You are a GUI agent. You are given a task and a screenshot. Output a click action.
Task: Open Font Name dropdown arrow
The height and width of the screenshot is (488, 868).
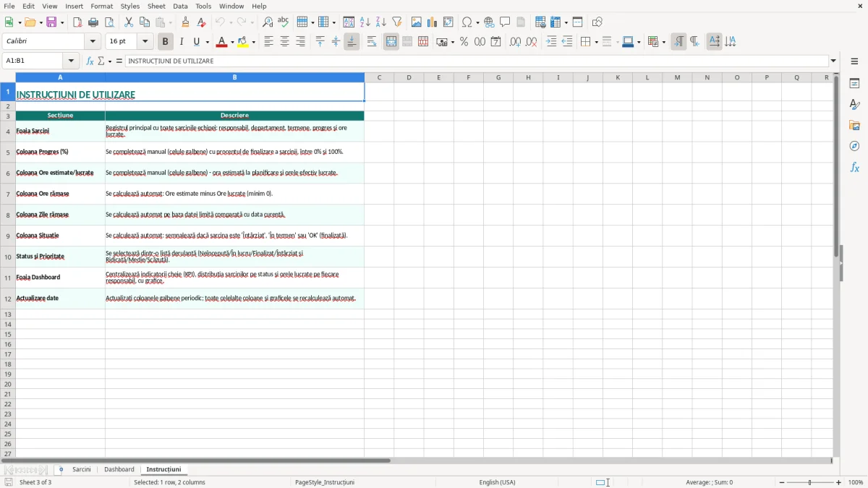[93, 42]
